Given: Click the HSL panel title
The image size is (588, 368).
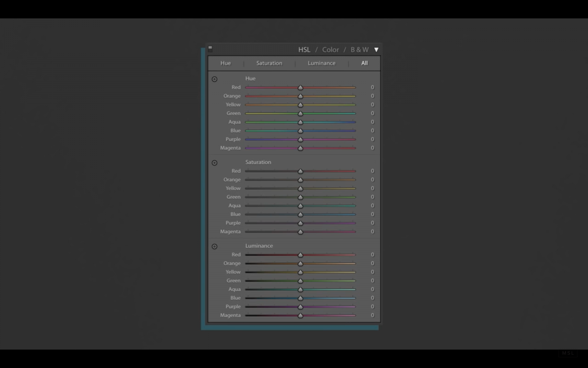Looking at the screenshot, I should pos(304,49).
